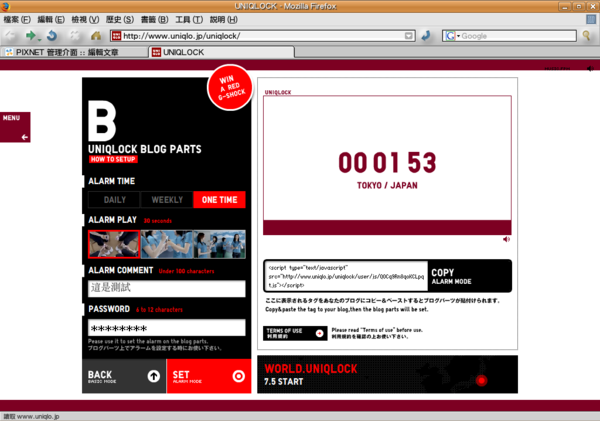Click the Firefox logo in title bar
The image size is (600, 421).
coord(5,6)
